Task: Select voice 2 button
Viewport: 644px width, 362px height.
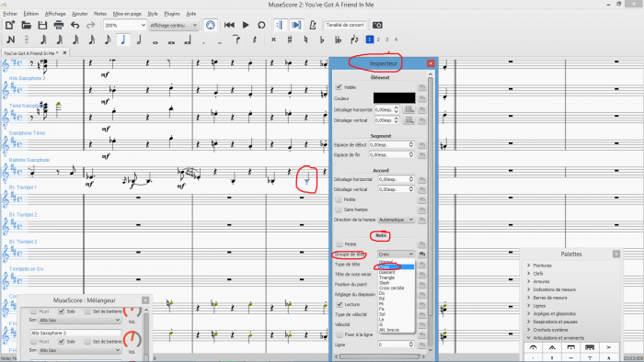Action: click(378, 40)
